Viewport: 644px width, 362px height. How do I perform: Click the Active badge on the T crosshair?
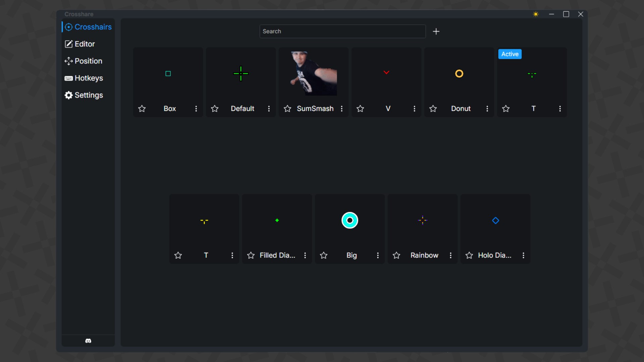[509, 54]
